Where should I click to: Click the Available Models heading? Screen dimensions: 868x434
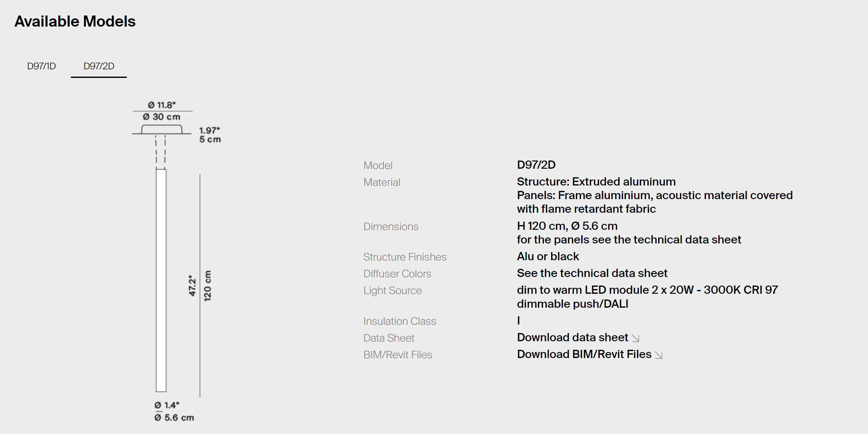click(x=75, y=21)
